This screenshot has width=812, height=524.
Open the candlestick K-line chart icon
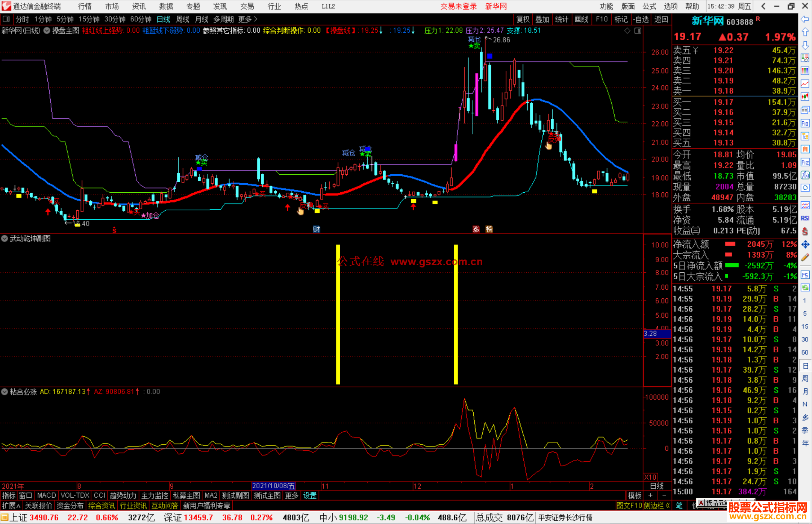[x=805, y=97]
